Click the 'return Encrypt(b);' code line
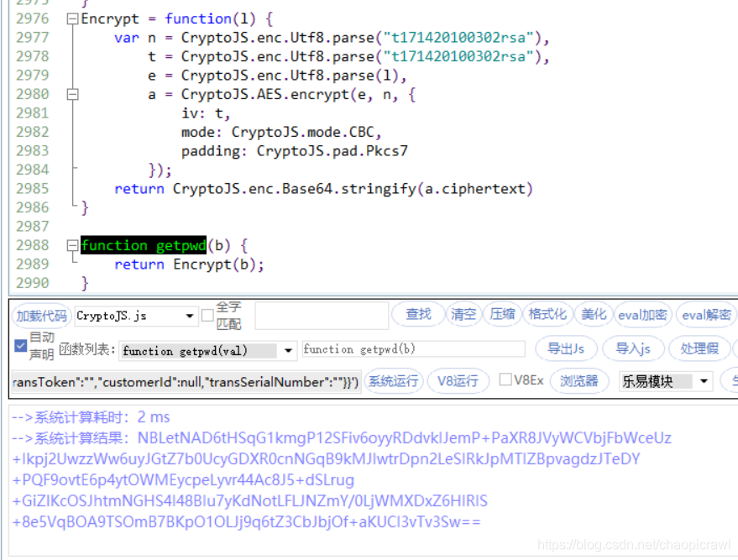The image size is (738, 560). [189, 264]
